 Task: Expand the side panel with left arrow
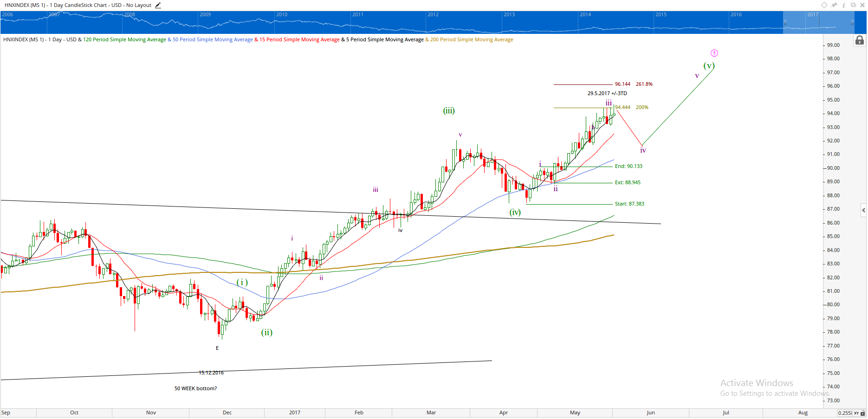coord(863,210)
